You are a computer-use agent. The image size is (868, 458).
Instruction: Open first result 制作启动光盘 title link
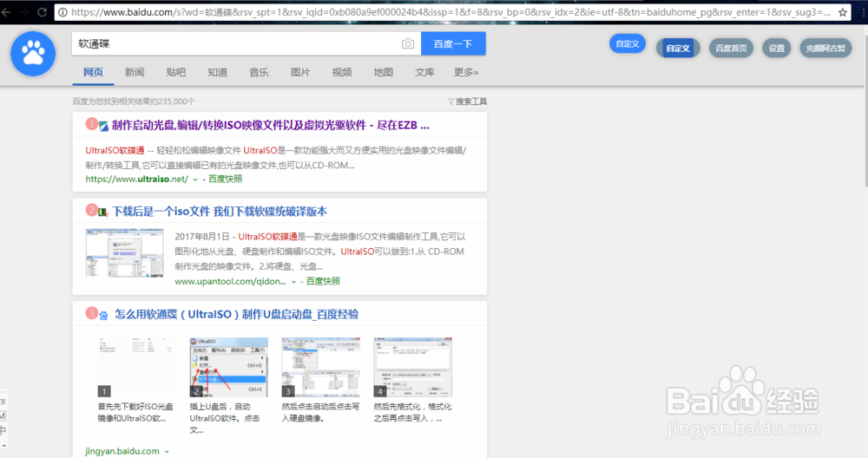(x=271, y=126)
